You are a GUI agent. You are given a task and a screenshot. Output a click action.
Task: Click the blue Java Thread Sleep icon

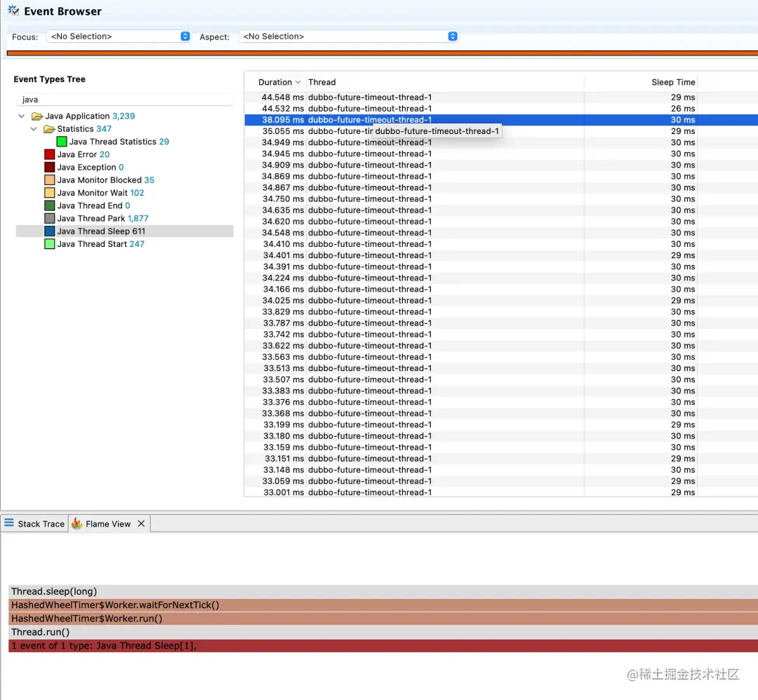tap(49, 231)
